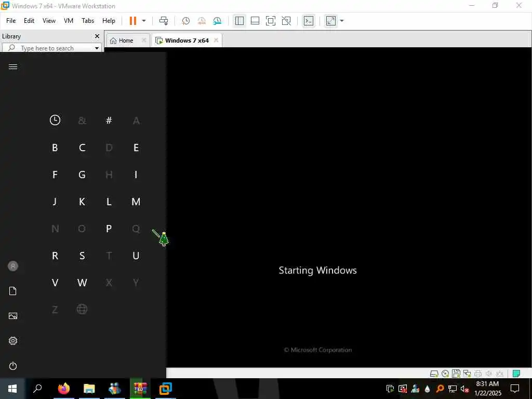Viewport: 532px width, 399px height.
Task: Open Settings gear in the Start sidebar
Action: 13,341
